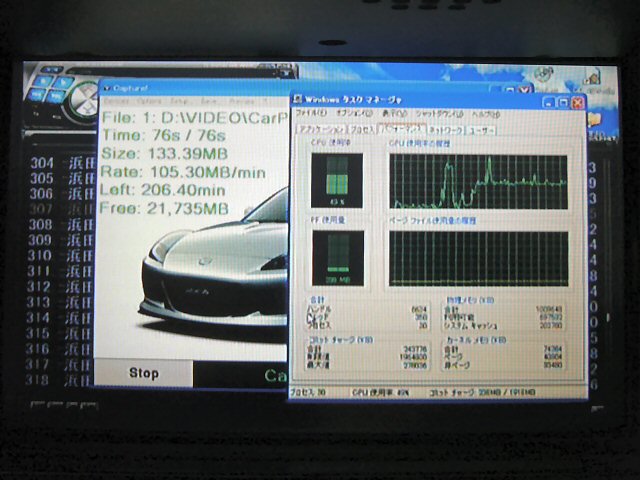Click the コミット チャージ entry in the status bar
Screen dimensions: 640x480
(482, 393)
